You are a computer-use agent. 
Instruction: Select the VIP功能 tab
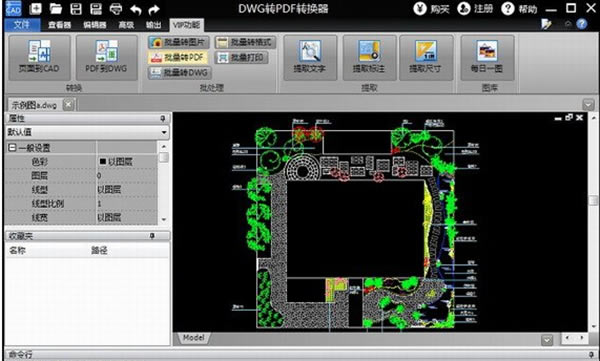pos(187,25)
